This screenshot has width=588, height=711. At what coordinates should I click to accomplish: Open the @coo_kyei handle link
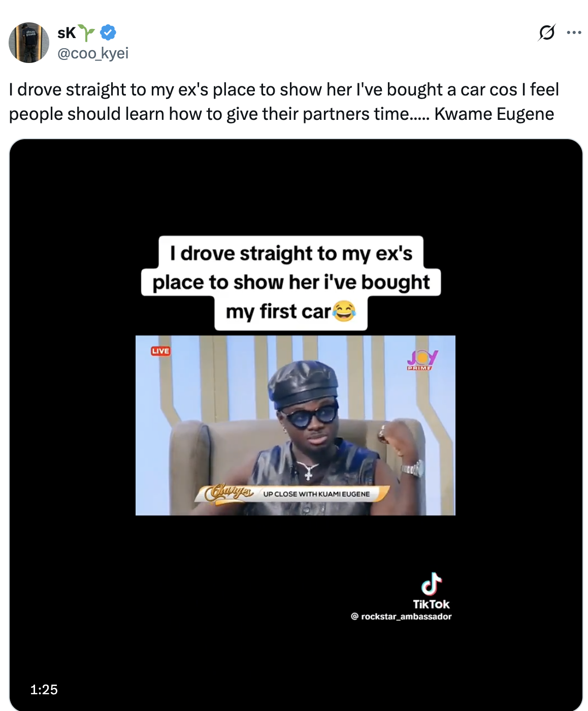click(x=93, y=53)
